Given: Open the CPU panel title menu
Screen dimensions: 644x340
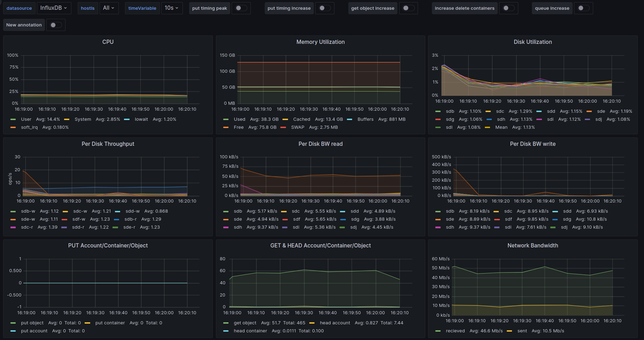Looking at the screenshot, I should point(108,42).
